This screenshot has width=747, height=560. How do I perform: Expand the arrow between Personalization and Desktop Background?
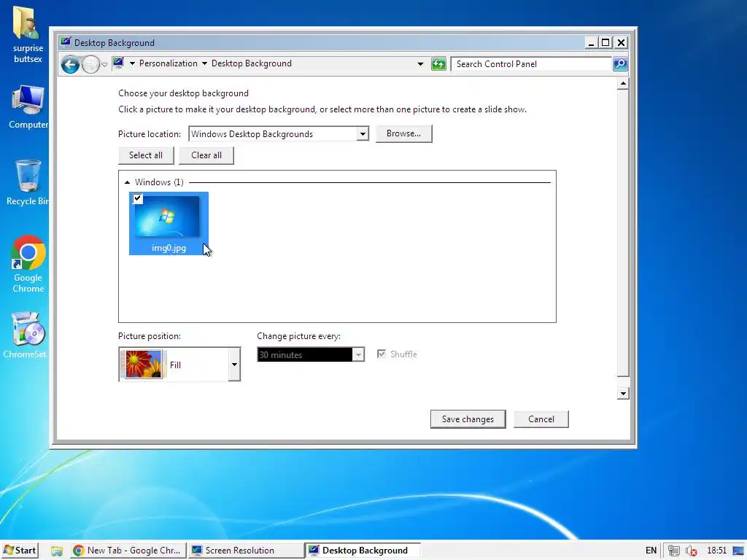click(204, 63)
